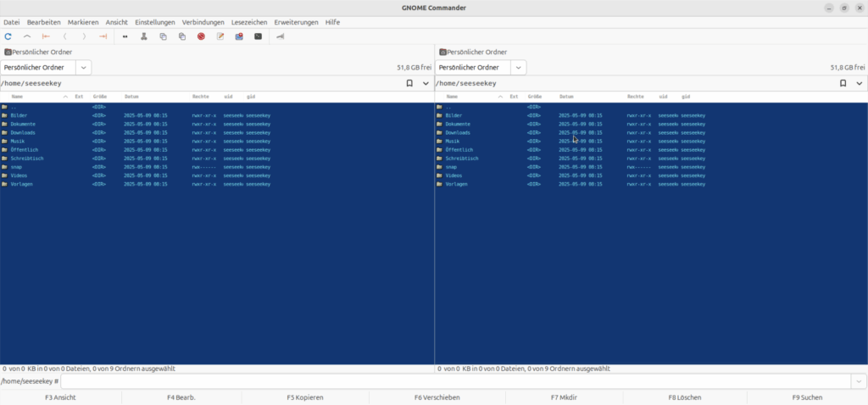Open terminal using the toolbar terminal icon
This screenshot has height=405, width=868.
click(259, 36)
